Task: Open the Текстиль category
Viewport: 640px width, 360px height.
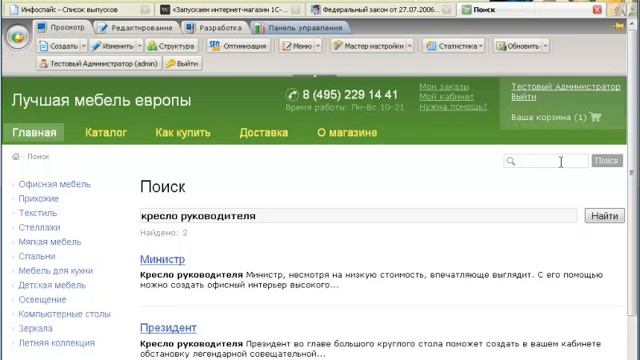Action: (x=38, y=213)
